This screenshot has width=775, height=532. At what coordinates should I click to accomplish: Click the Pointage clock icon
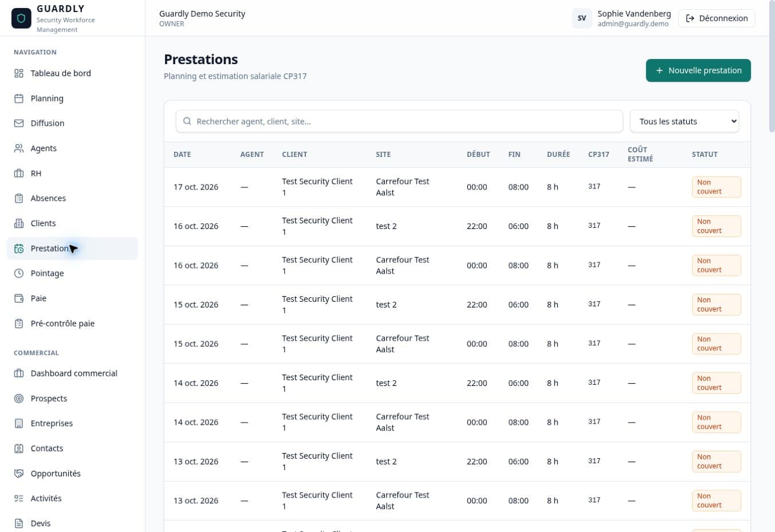coord(19,273)
